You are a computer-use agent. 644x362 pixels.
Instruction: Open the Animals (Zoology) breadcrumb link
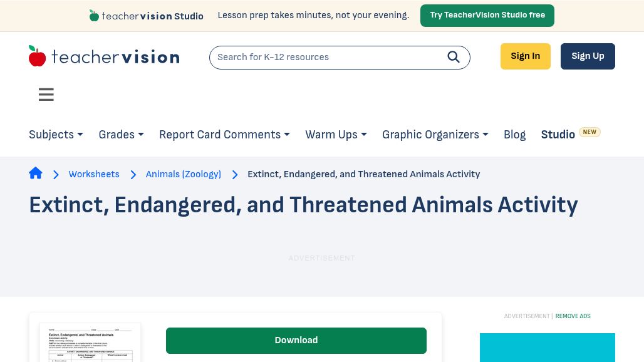coord(183,174)
